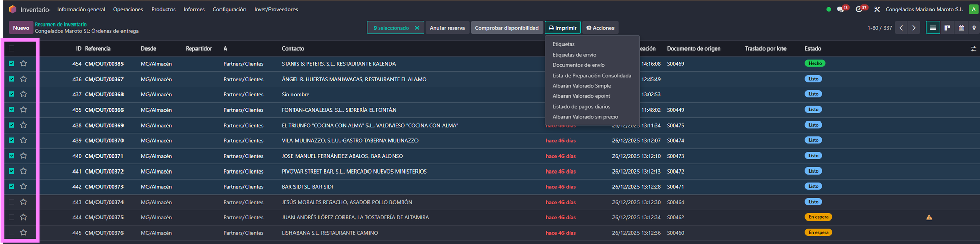Go to the next page of records
This screenshot has height=244, width=980.
click(x=914, y=28)
